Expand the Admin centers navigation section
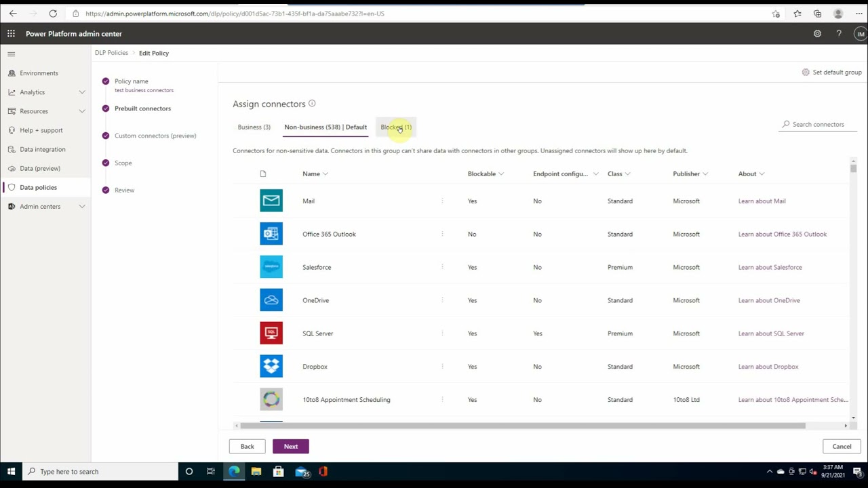This screenshot has height=488, width=868. click(82, 206)
